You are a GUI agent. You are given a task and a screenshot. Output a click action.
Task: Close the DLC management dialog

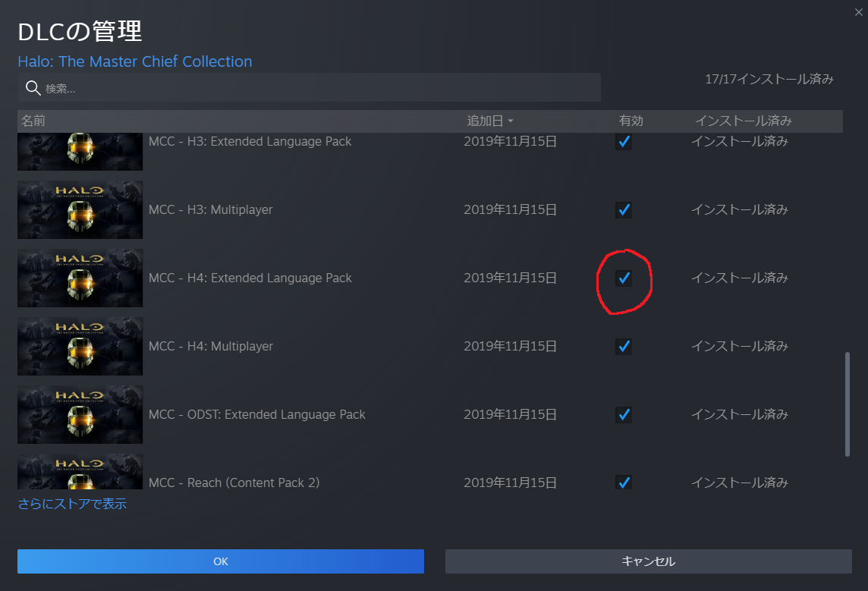858,12
